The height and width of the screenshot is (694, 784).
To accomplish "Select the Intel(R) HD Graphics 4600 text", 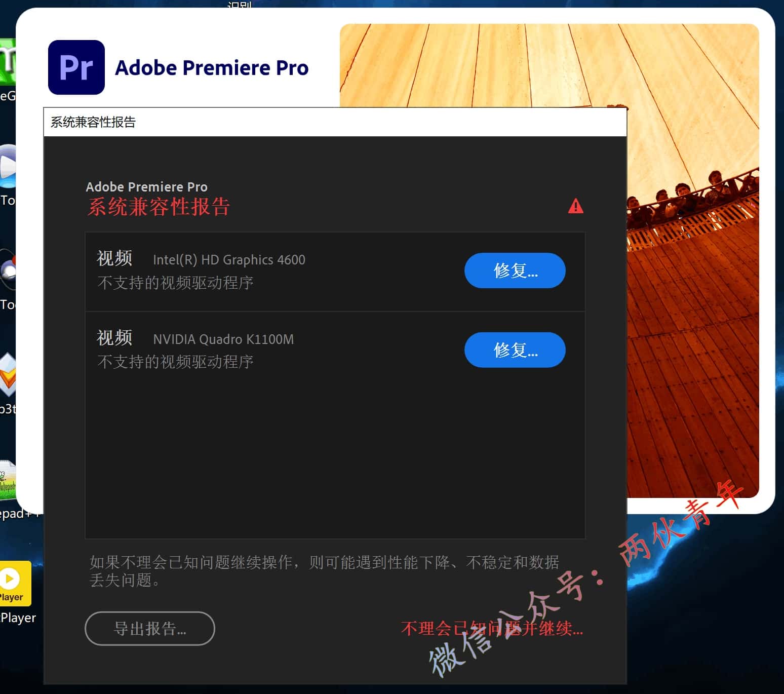I will (229, 260).
